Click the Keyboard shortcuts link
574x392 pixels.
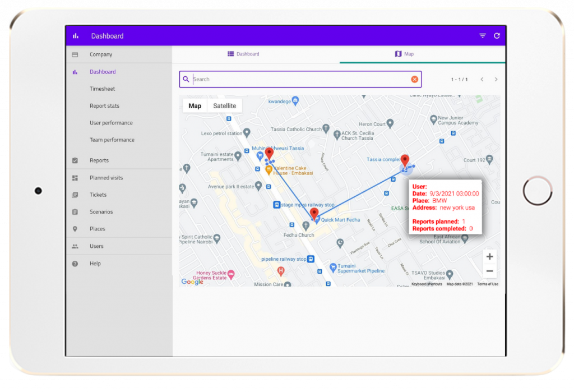[x=427, y=284]
